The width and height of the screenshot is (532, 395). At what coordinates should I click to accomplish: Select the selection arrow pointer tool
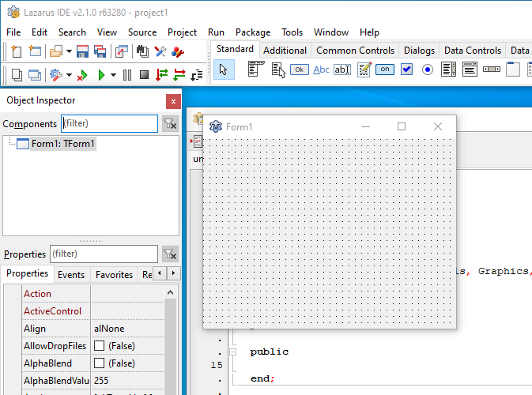pyautogui.click(x=224, y=70)
